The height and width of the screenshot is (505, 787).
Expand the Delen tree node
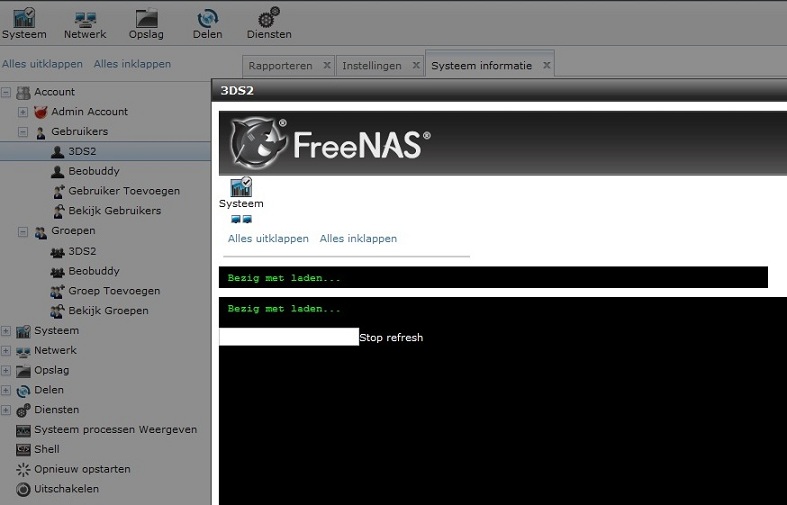[x=6, y=391]
